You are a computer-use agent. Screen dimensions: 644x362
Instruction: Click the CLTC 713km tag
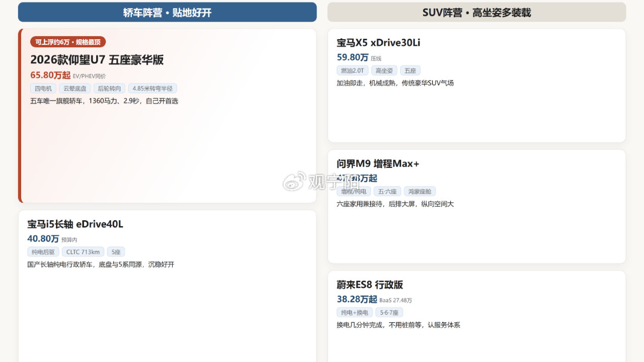pos(83,252)
